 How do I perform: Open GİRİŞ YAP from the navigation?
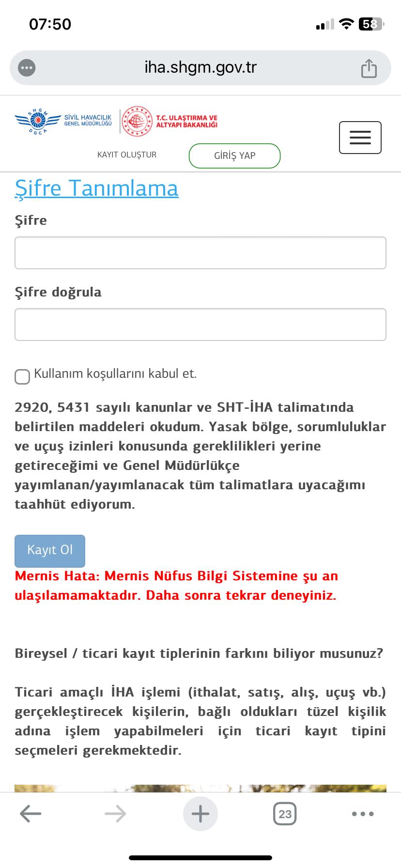tap(234, 155)
